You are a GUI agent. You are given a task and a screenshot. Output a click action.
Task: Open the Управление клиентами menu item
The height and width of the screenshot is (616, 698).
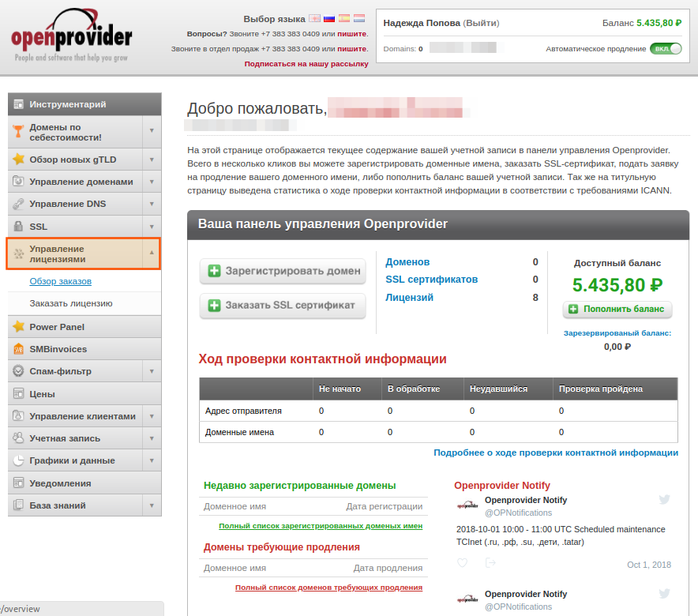click(x=84, y=416)
